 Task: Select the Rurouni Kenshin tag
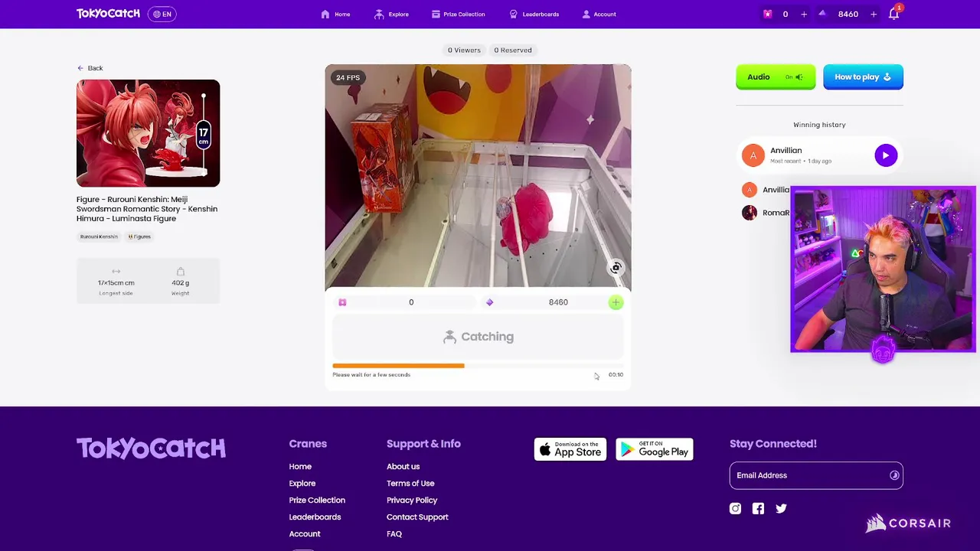(99, 236)
